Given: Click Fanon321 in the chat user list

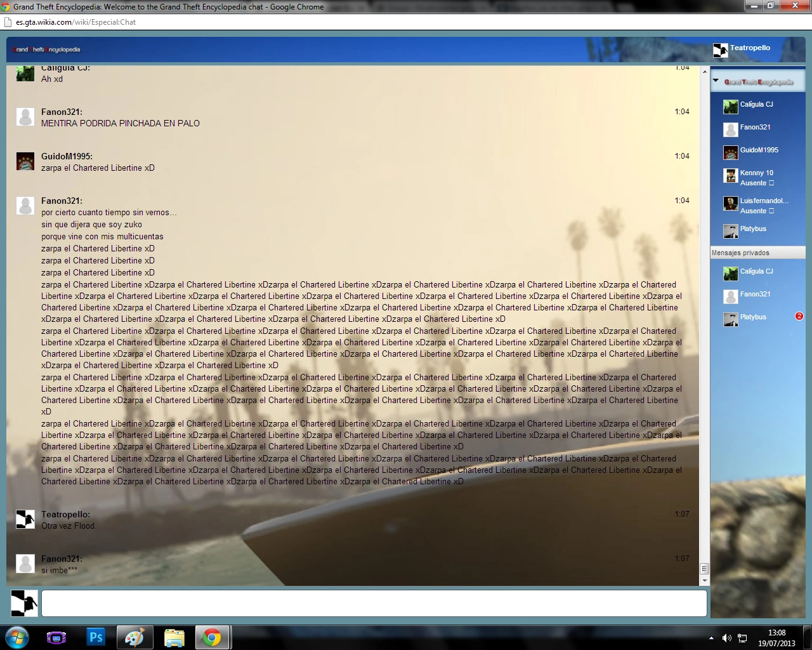Looking at the screenshot, I should 755,128.
